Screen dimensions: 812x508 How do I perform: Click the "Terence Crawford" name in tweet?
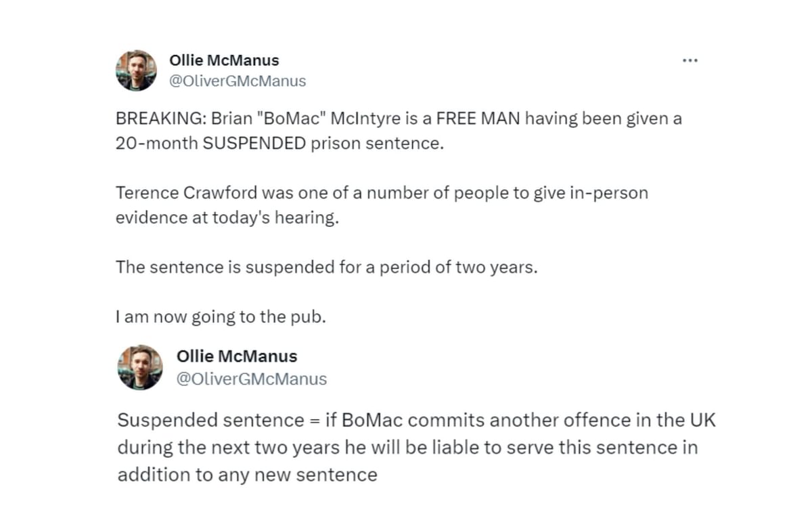click(x=177, y=193)
